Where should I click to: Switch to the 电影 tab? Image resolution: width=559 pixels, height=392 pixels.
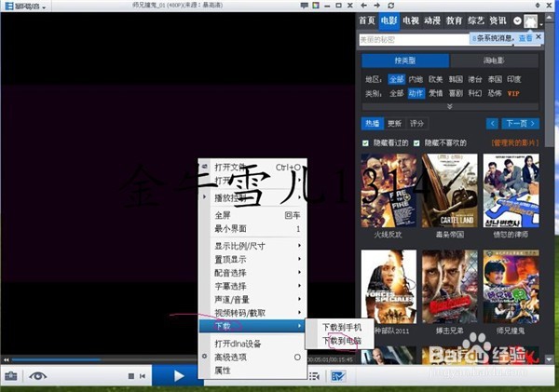pos(389,20)
